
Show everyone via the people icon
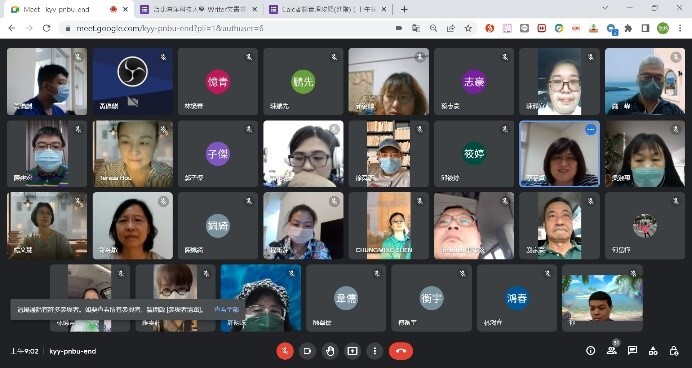tap(612, 351)
